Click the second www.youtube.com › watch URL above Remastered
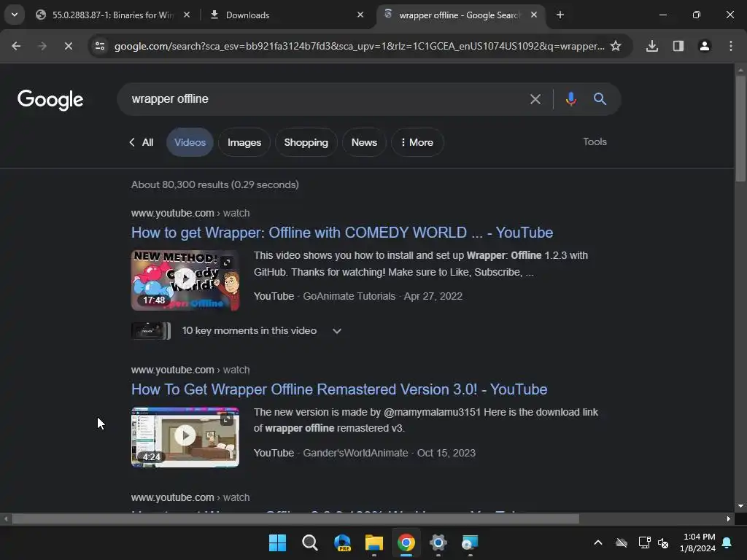The height and width of the screenshot is (560, 747). (x=190, y=370)
